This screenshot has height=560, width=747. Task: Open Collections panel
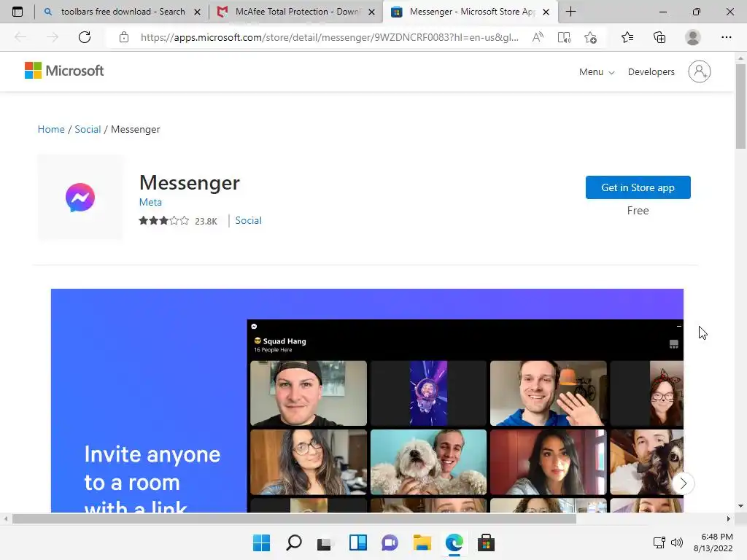pos(659,37)
